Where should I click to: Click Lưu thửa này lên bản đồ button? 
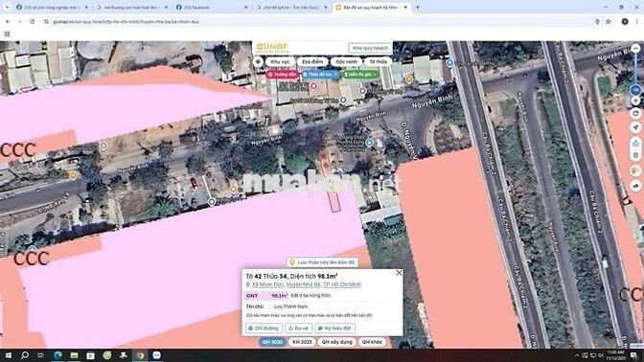pyautogui.click(x=322, y=262)
